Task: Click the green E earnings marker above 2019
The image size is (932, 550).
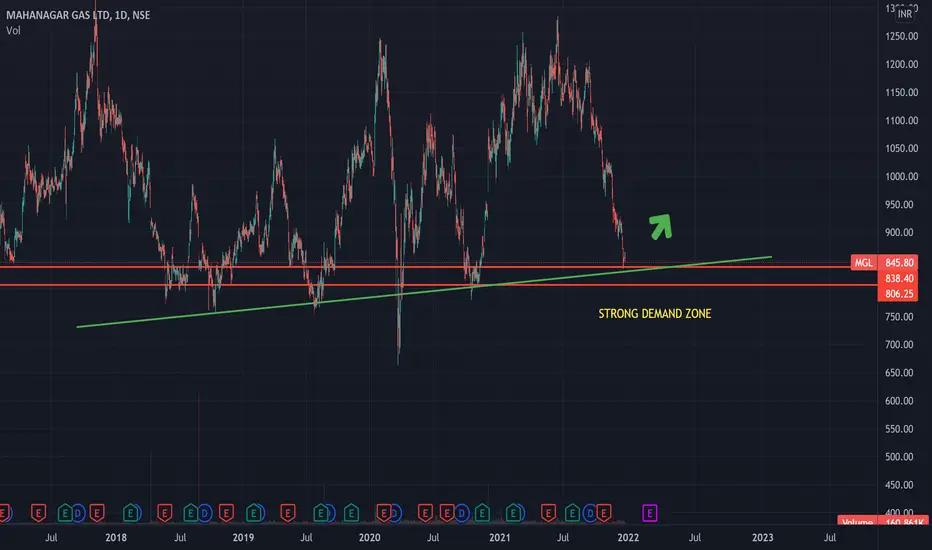Action: 254,513
